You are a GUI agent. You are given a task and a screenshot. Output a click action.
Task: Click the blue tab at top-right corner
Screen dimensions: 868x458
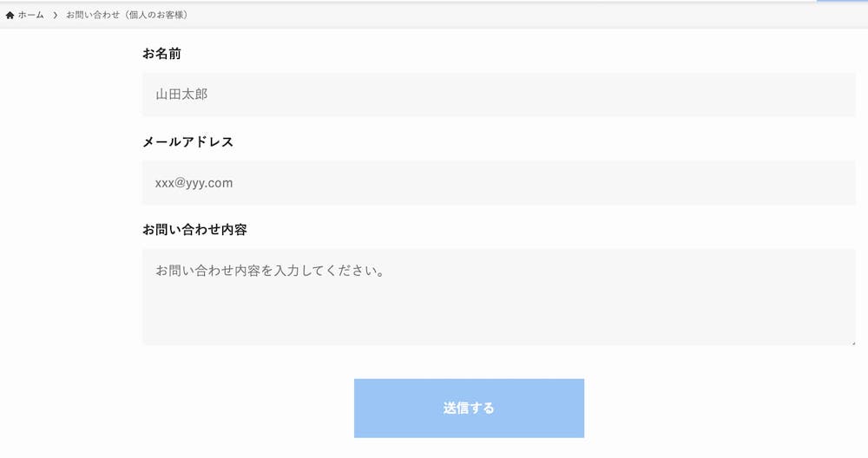pos(842,1)
